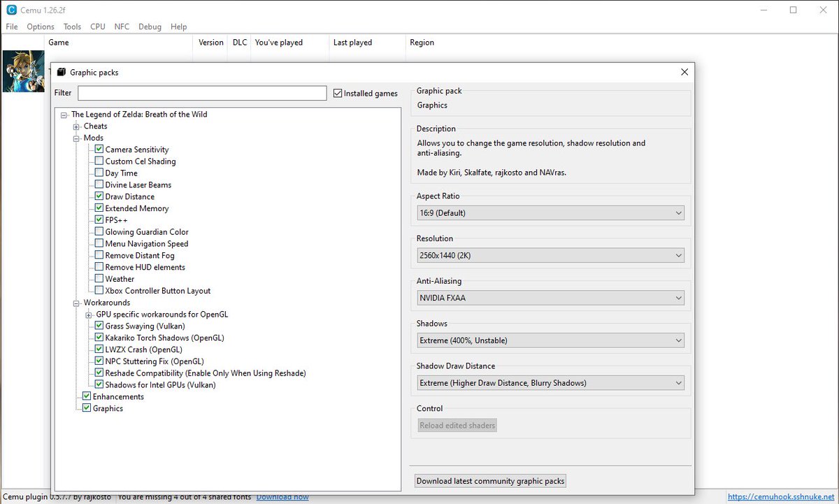Expand the Cheats tree node
This screenshot has height=504, width=839.
coord(77,127)
